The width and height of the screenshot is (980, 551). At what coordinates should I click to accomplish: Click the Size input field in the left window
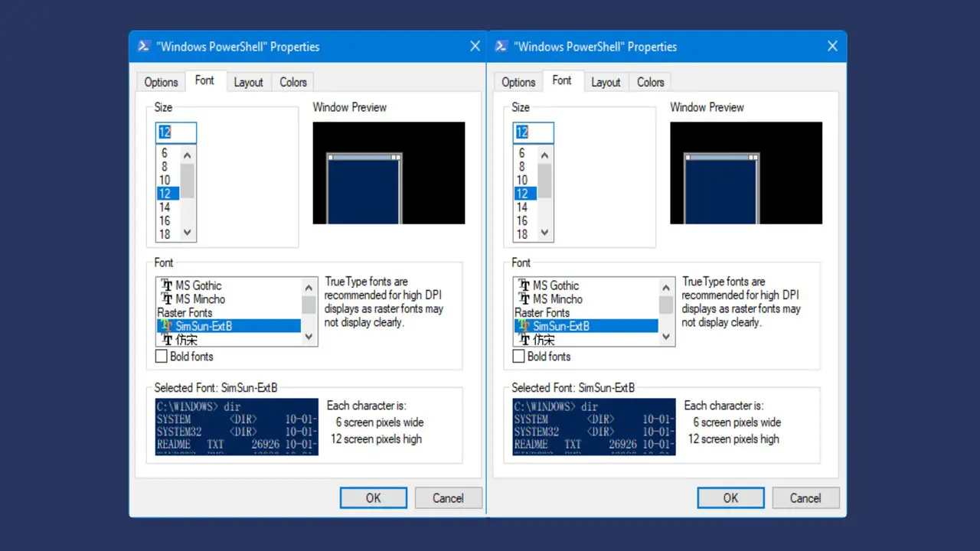coord(176,132)
